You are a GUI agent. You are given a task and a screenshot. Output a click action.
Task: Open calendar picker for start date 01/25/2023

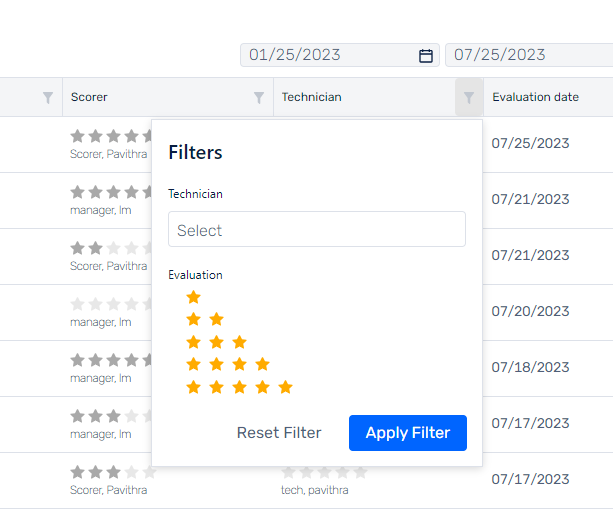tap(426, 56)
